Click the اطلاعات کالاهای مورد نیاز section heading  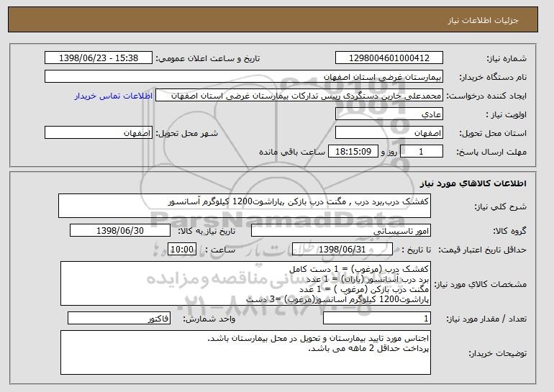(473, 183)
